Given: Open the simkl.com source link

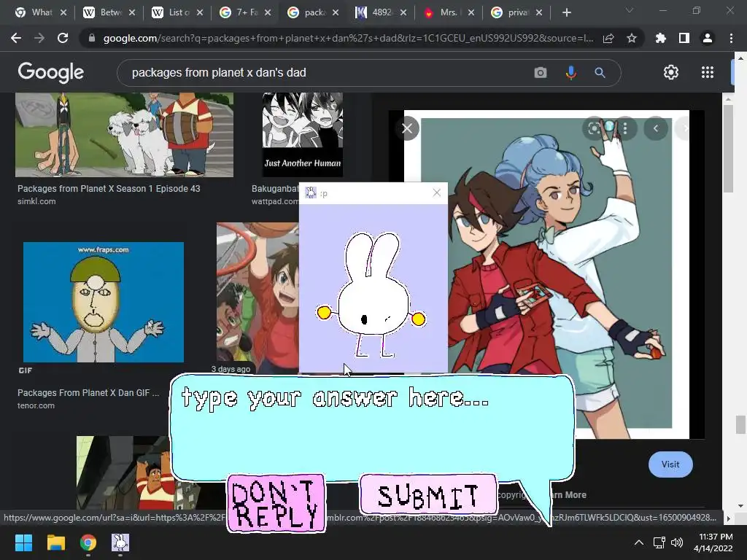Looking at the screenshot, I should click(x=36, y=201).
